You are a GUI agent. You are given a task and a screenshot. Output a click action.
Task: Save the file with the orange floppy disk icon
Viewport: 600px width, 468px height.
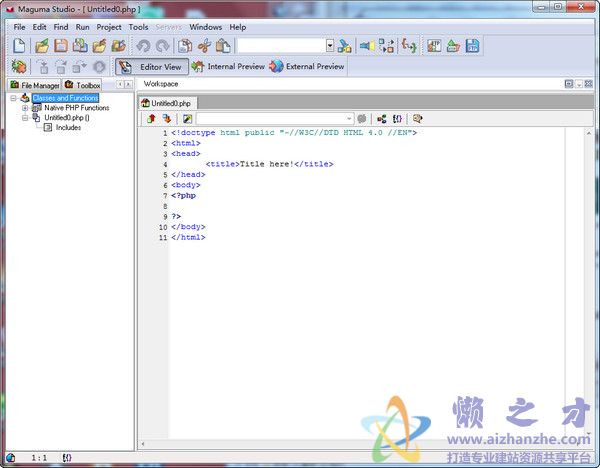(x=61, y=46)
